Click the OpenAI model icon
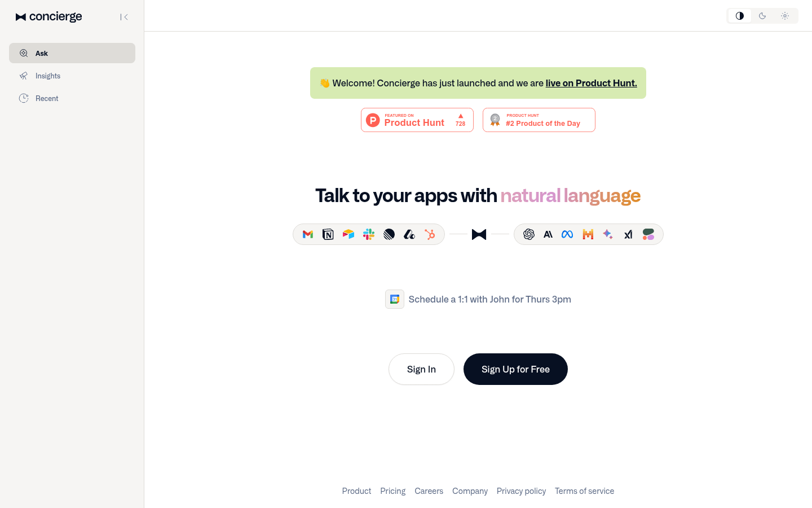Screen dimensions: 812x508 [529, 234]
